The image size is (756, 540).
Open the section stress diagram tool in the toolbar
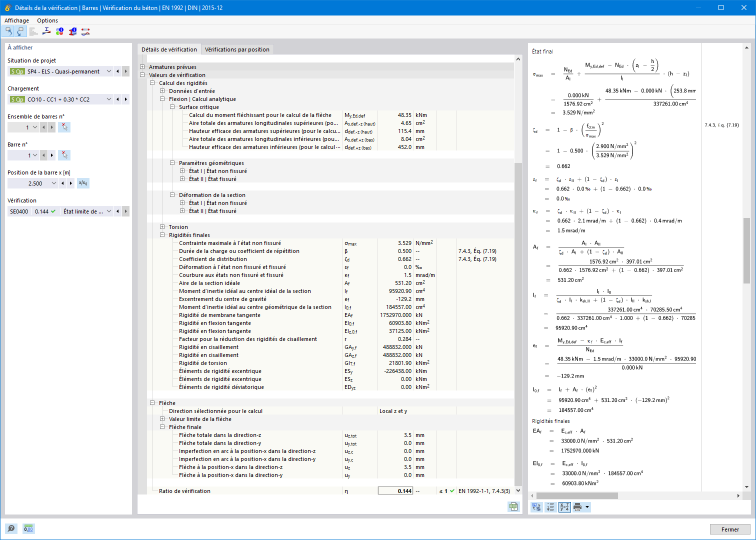(46, 31)
